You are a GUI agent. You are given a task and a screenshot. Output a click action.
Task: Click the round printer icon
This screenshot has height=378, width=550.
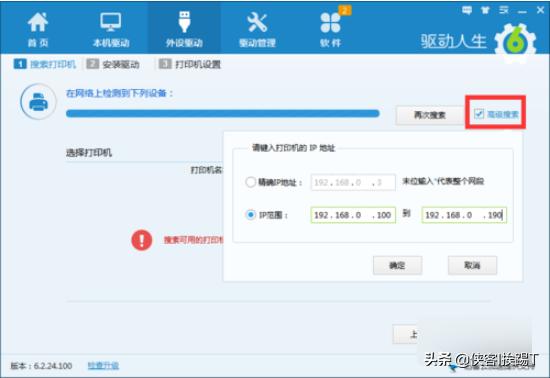[38, 102]
